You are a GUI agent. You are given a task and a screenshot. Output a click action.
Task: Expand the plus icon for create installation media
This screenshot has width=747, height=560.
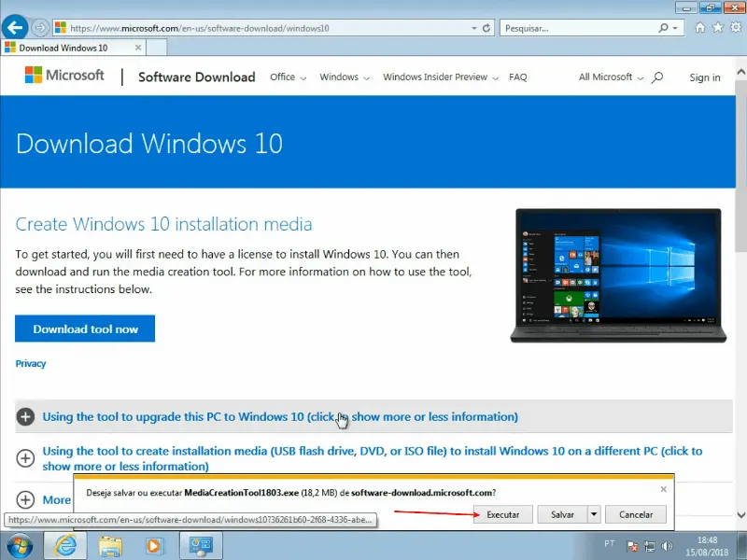point(25,458)
